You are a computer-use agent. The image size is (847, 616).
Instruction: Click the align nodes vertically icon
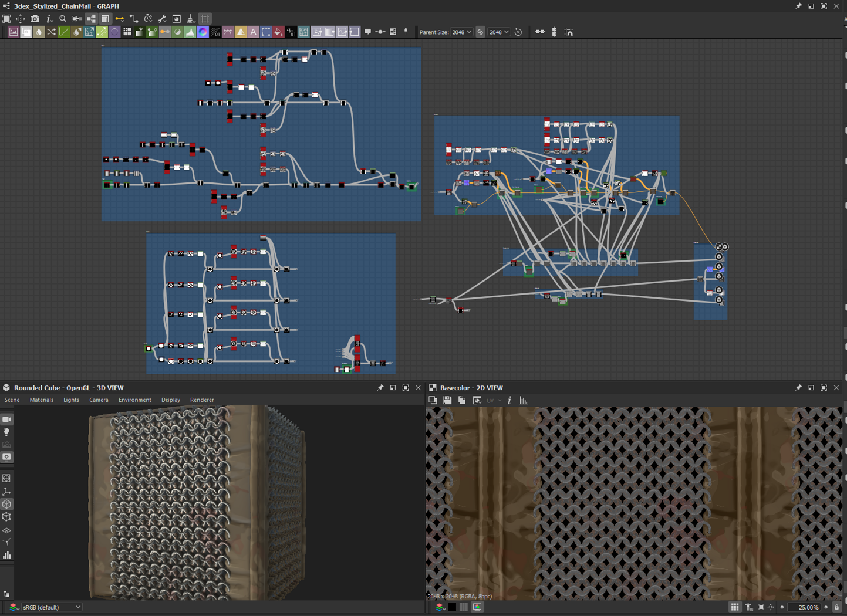(x=554, y=32)
